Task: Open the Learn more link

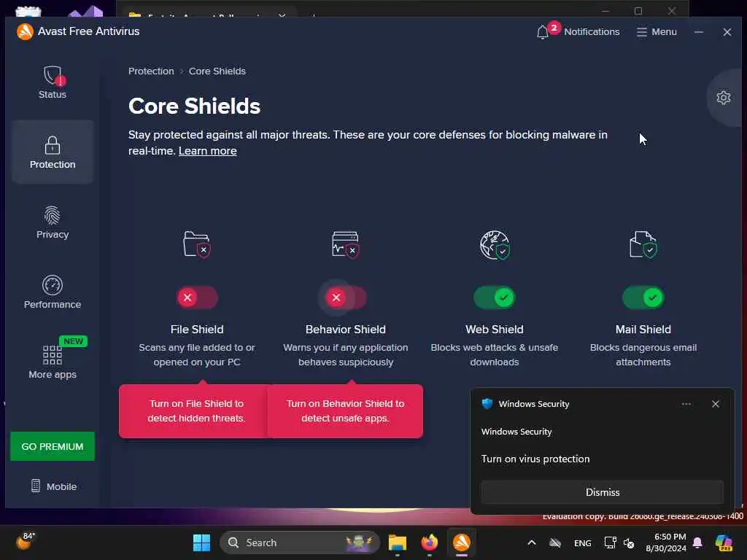Action: pos(208,151)
